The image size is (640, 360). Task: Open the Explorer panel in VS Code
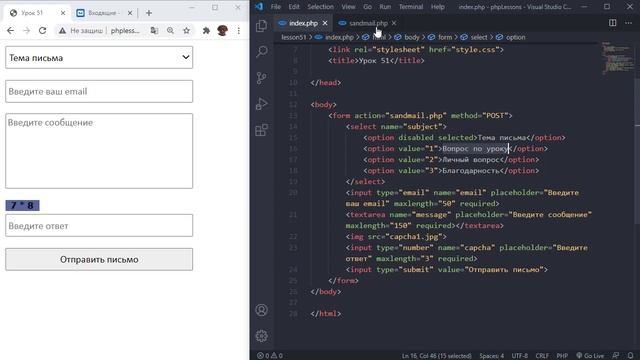click(261, 25)
